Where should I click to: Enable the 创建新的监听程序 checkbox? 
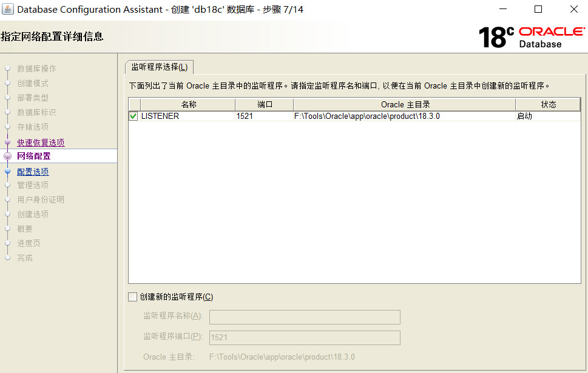[x=132, y=297]
